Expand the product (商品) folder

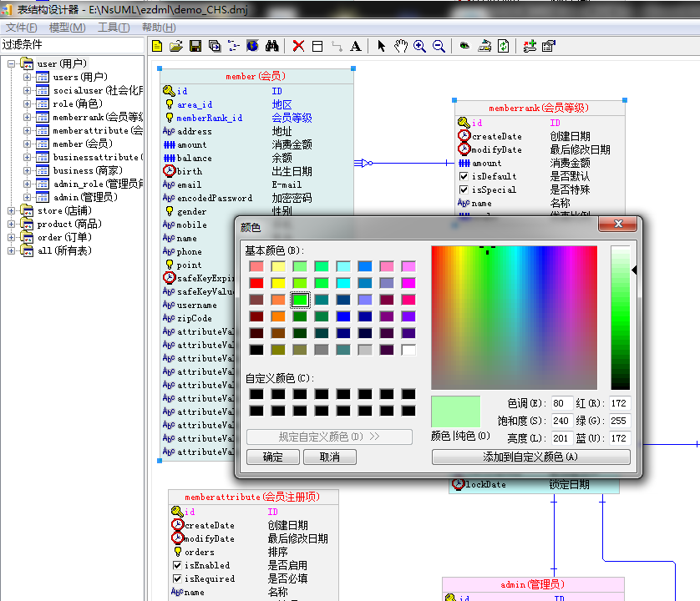pos(11,224)
